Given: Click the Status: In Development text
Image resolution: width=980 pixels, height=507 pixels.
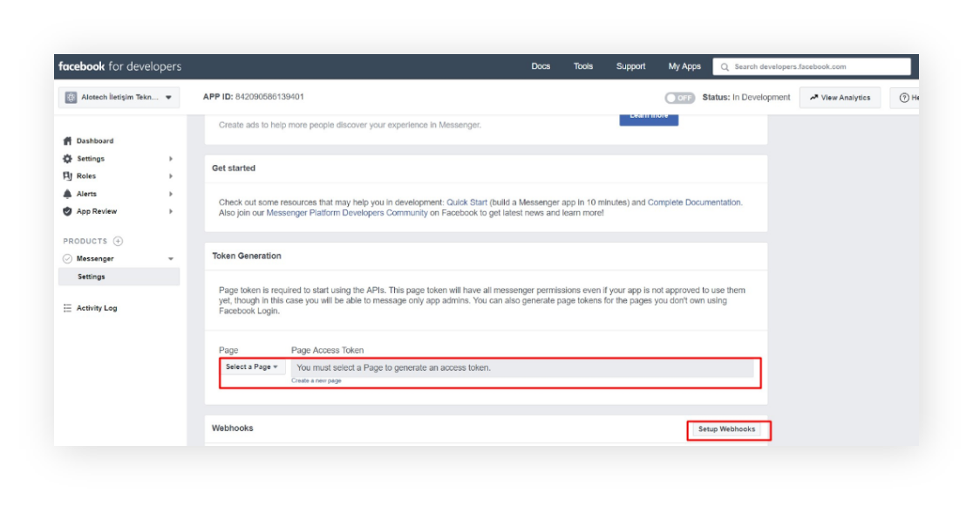Looking at the screenshot, I should click(x=746, y=98).
